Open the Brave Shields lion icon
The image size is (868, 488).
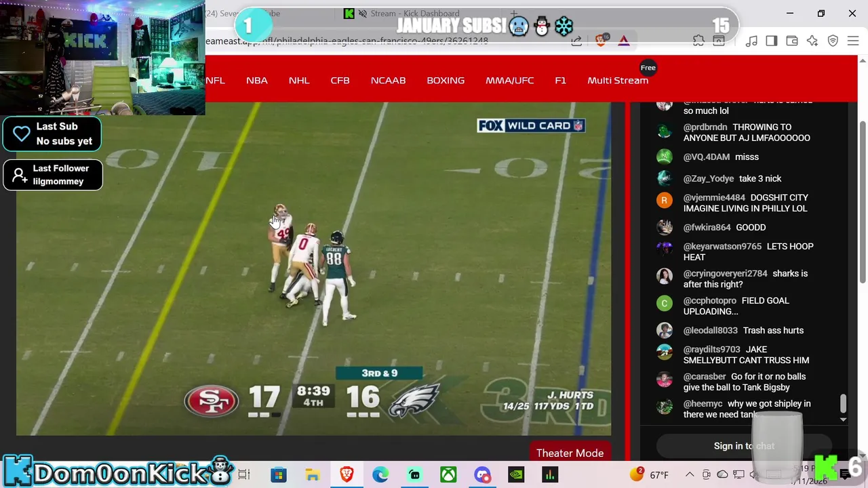pos(601,41)
